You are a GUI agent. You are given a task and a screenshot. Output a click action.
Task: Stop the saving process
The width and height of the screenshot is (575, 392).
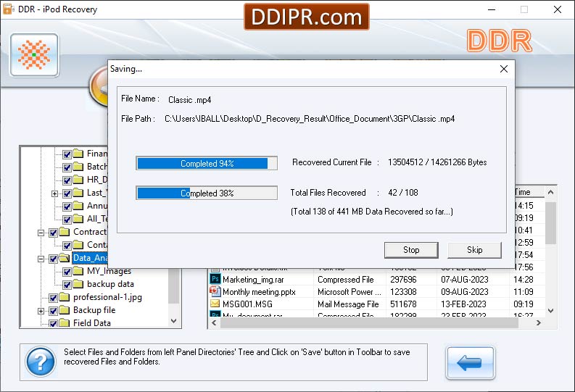(411, 250)
